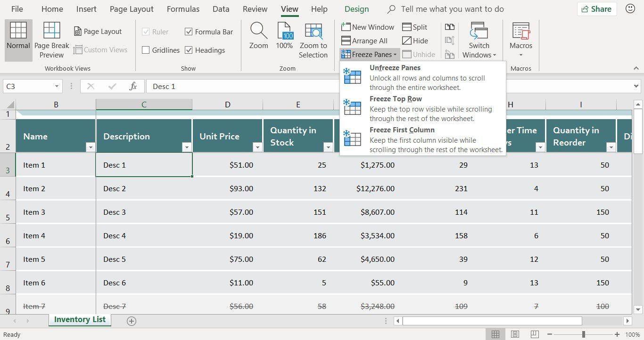Expand the Name Box dropdown arrow
This screenshot has width=644, height=340.
point(57,87)
